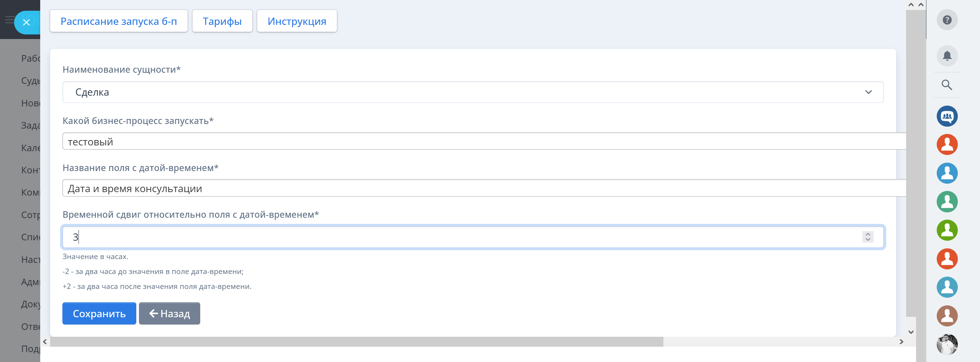Switch to the Тарифы tab
This screenshot has width=980, height=362.
(x=222, y=21)
